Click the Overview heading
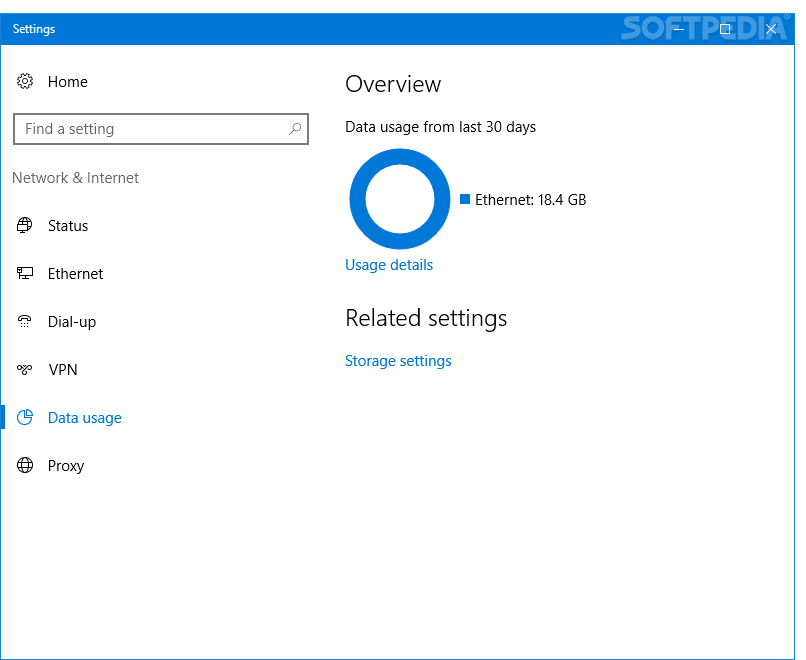Viewport: 806px width, 660px height. [393, 84]
